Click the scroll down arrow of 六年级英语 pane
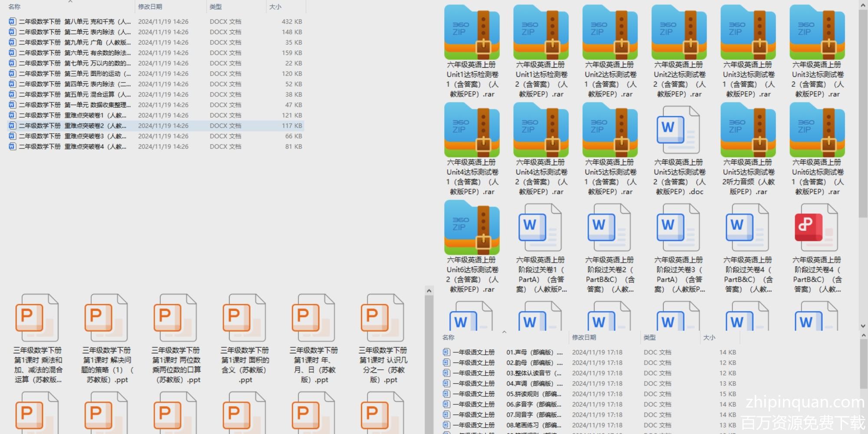Viewport: 868px width, 434px height. [863, 326]
